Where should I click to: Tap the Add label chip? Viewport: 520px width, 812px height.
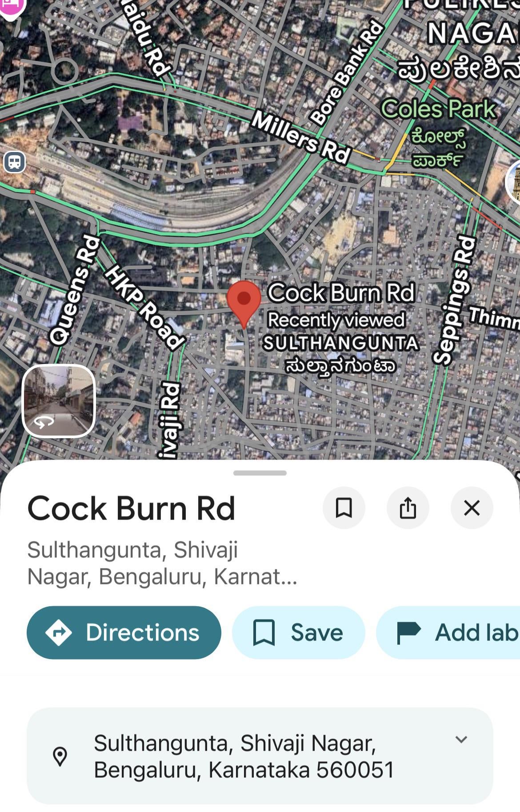(x=448, y=632)
